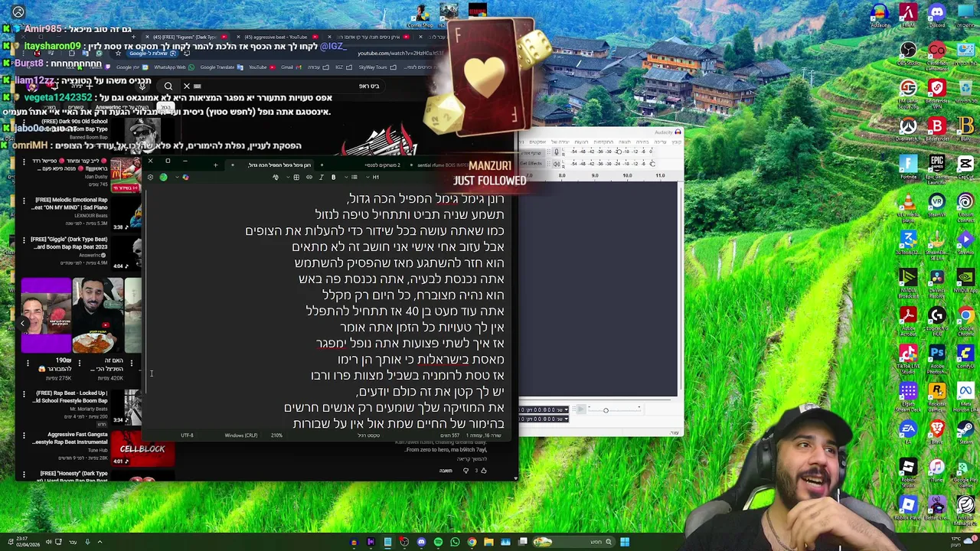Click the Windows Start button on the taskbar
This screenshot has width=980, height=551.
[625, 542]
